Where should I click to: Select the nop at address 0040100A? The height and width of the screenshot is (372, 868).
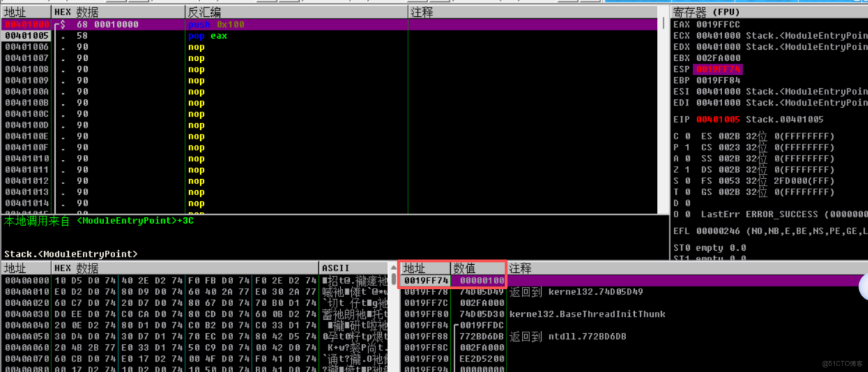196,92
